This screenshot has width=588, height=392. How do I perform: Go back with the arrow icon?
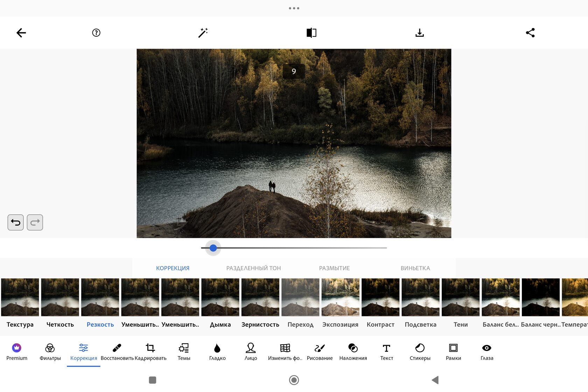tap(21, 33)
